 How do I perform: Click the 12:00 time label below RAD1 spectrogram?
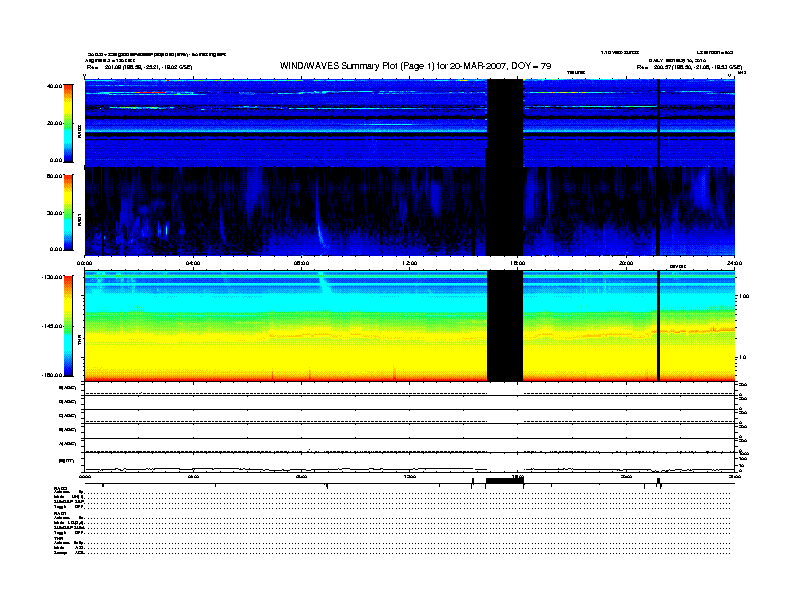(410, 263)
